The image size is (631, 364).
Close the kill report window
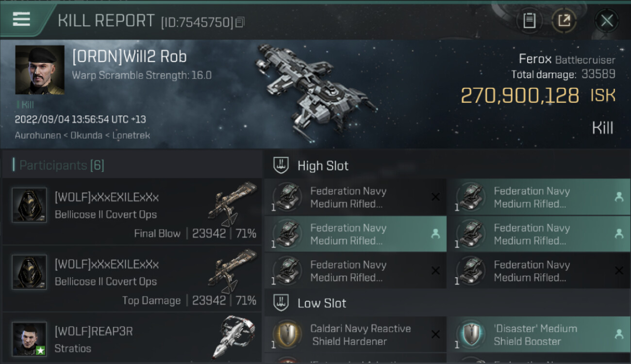coord(607,21)
